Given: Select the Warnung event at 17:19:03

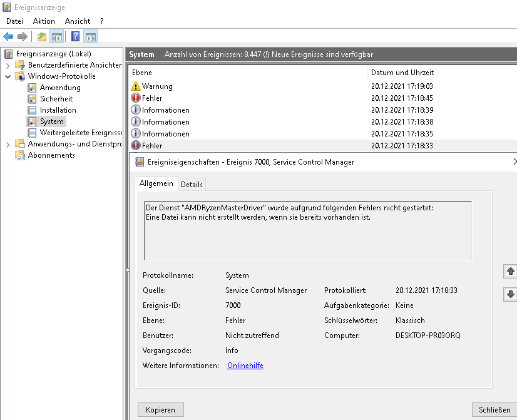Looking at the screenshot, I should (323, 86).
